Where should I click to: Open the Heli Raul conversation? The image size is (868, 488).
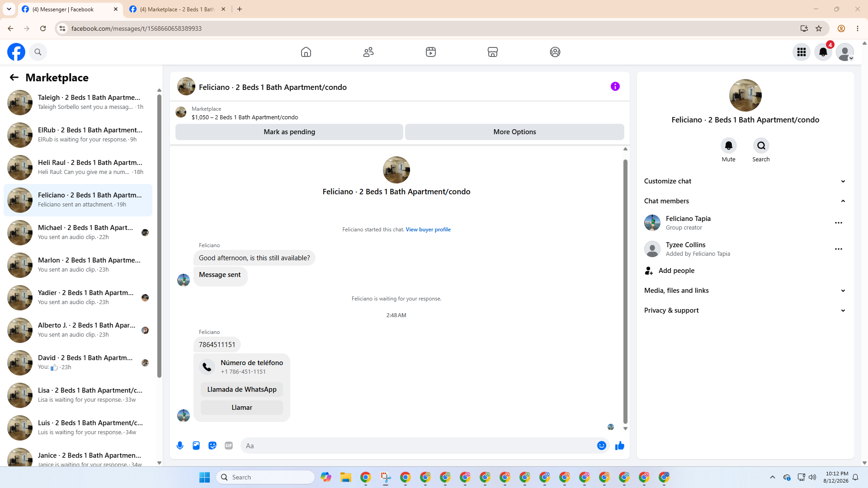78,168
